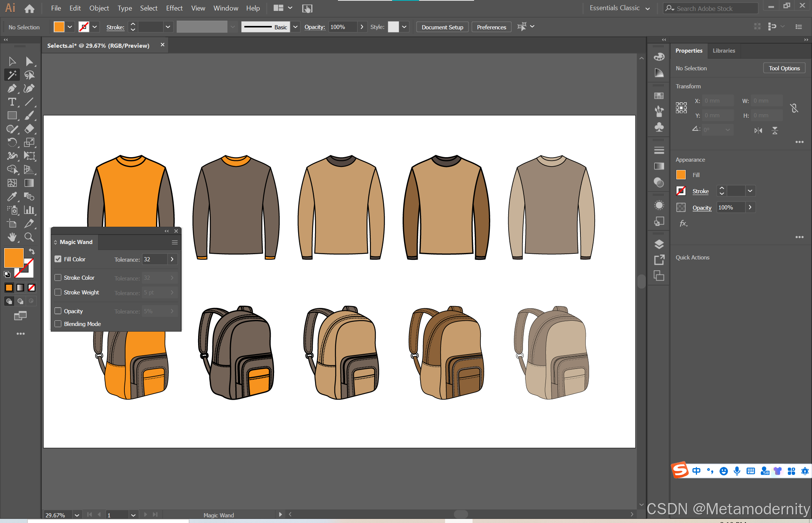Select the Hand tool
The width and height of the screenshot is (812, 523).
(x=12, y=237)
